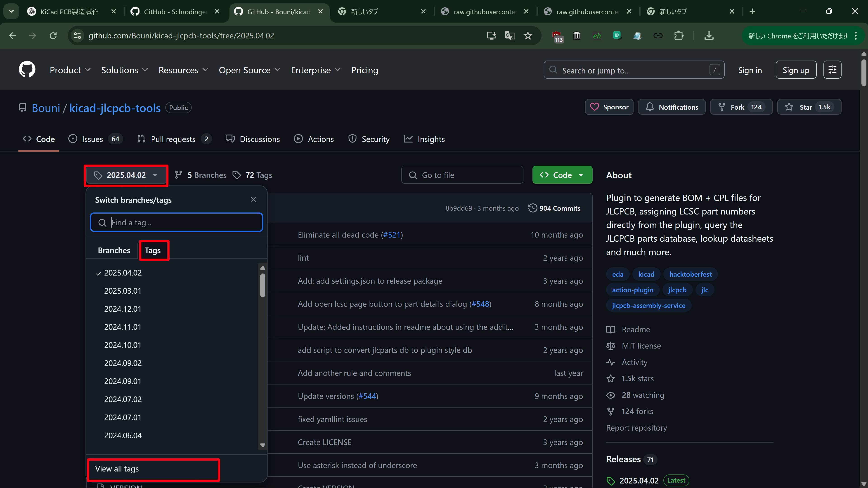Go back with the browser back arrow
Viewport: 868px width, 488px height.
(x=13, y=36)
